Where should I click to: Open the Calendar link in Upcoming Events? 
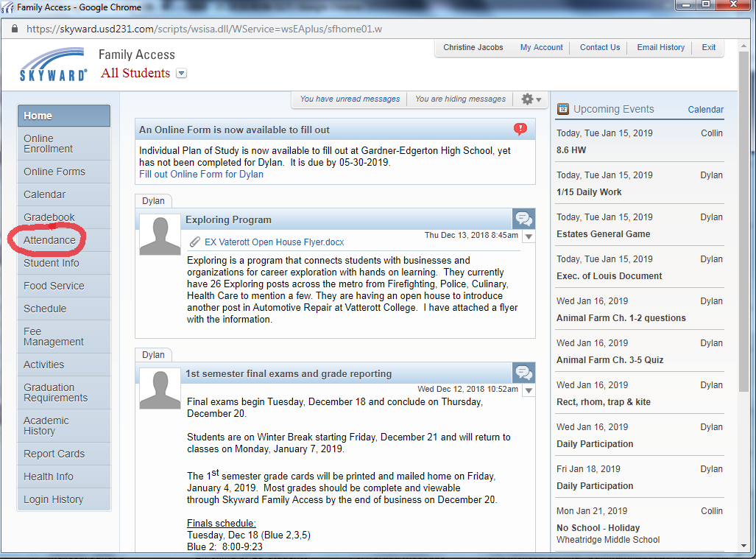[x=705, y=110]
